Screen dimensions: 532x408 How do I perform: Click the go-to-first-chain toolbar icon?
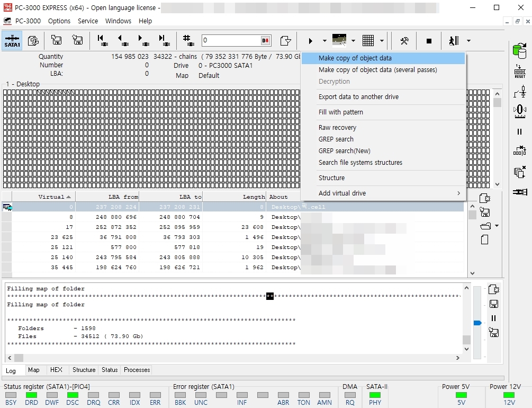[x=102, y=40]
